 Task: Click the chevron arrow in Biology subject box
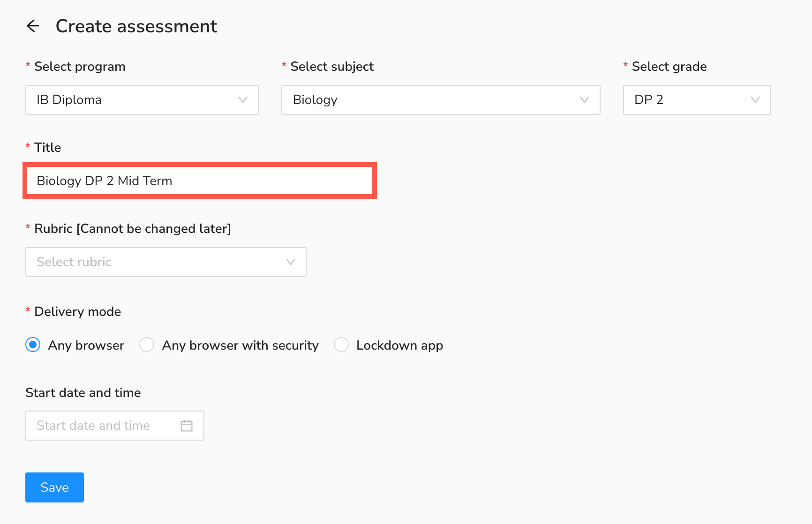[x=584, y=100]
